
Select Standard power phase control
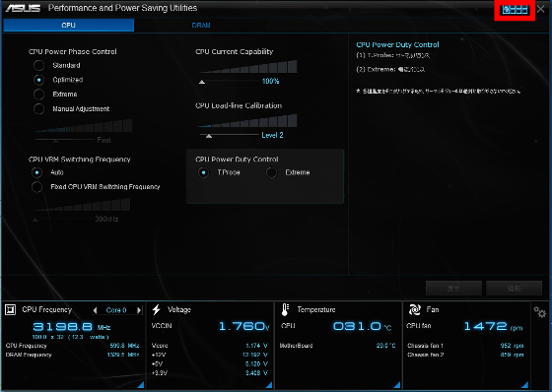[x=38, y=65]
